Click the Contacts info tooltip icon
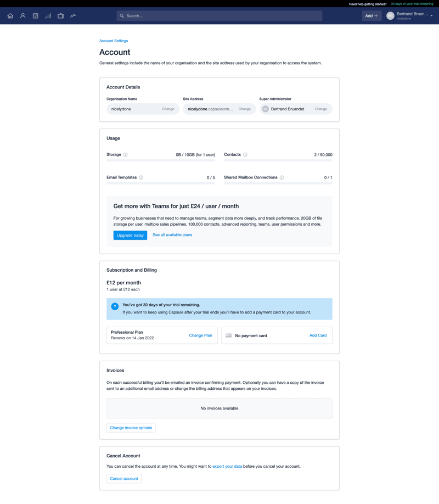Viewport: 439px width, 504px height. 246,154
